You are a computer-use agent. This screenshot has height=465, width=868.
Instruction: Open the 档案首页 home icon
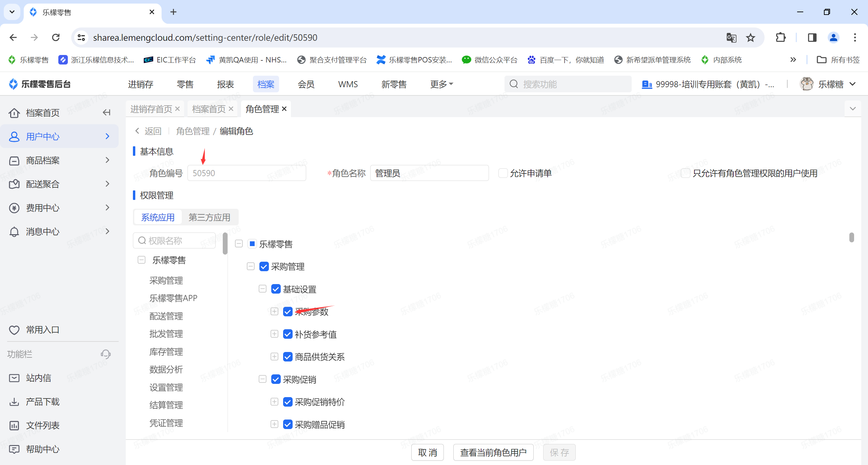14,113
